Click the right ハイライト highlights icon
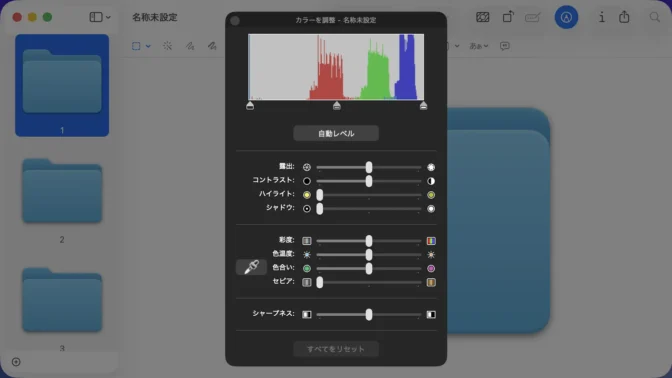This screenshot has height=378, width=672. (431, 195)
